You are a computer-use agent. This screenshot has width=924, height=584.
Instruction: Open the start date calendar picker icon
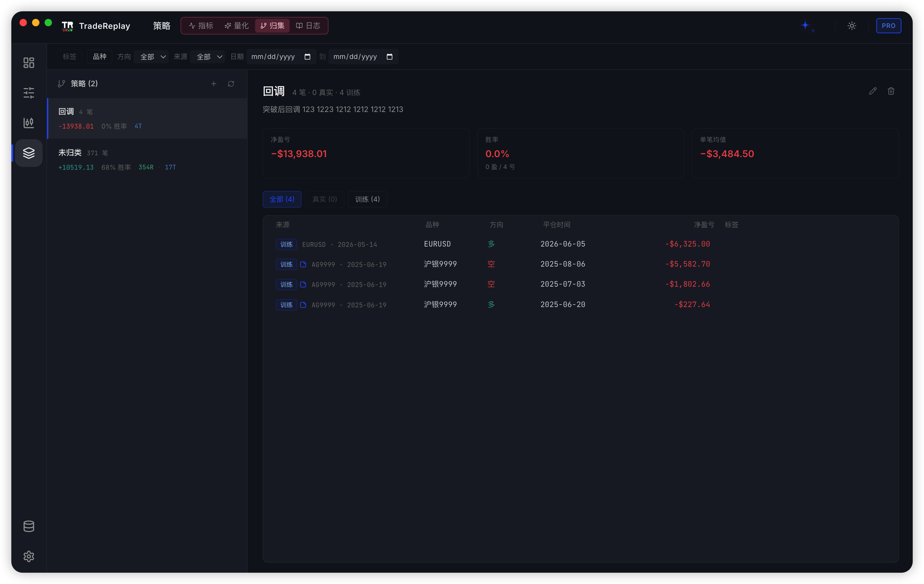point(307,57)
